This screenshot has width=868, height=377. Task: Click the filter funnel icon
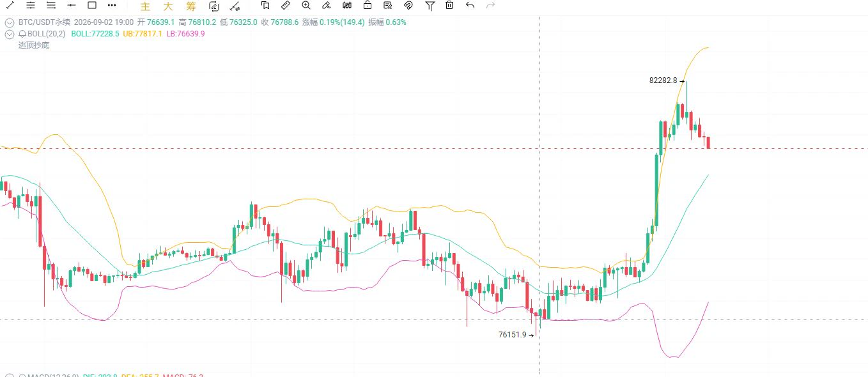coord(430,5)
